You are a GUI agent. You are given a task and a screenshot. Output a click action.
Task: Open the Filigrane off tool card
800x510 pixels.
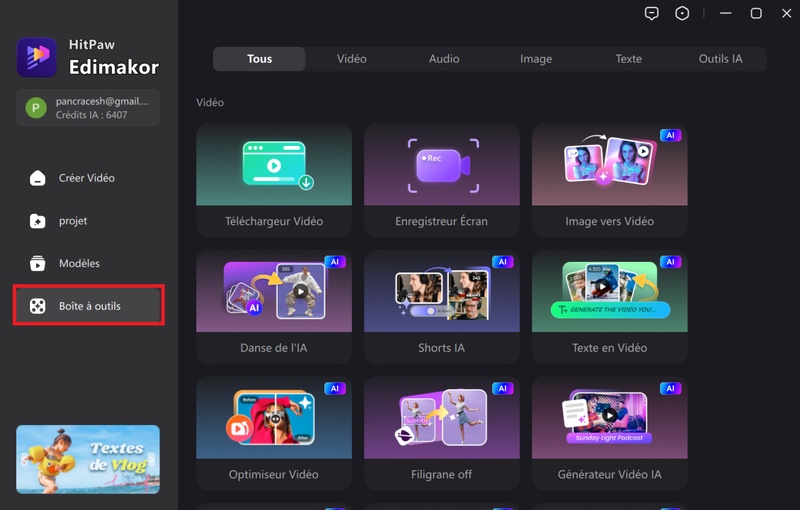pyautogui.click(x=442, y=433)
